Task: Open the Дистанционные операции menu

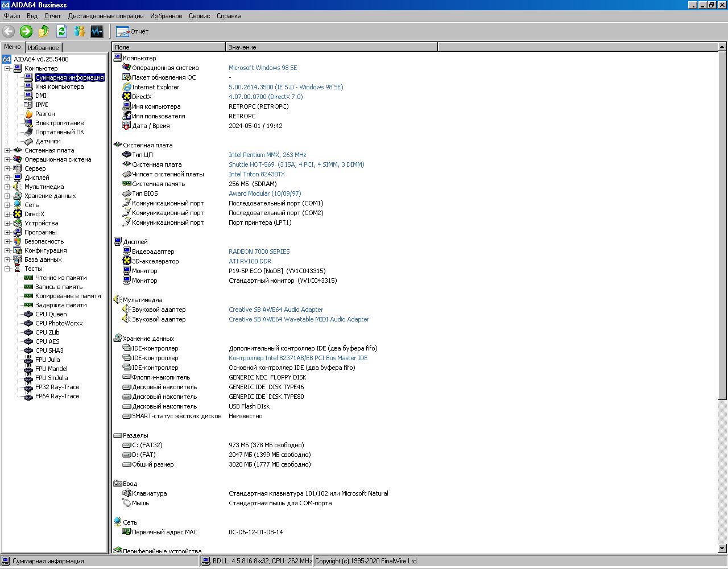Action: (106, 16)
